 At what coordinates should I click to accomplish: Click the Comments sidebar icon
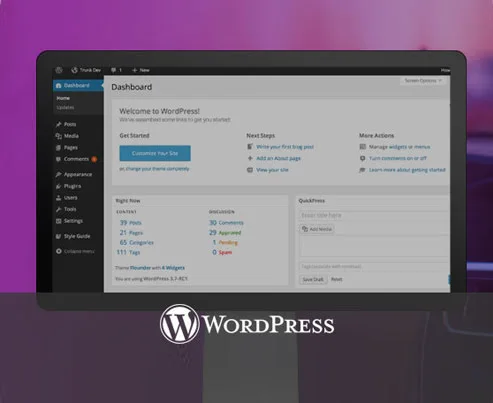59,159
